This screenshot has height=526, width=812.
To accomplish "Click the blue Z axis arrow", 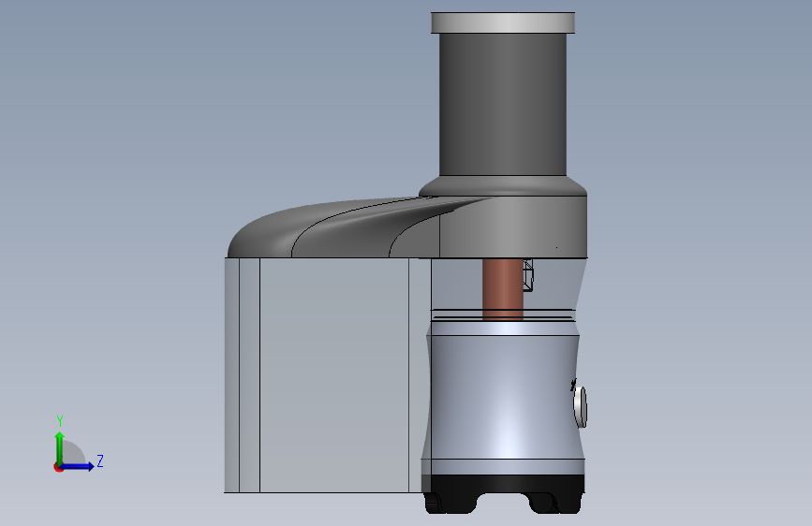I will pos(78,466).
